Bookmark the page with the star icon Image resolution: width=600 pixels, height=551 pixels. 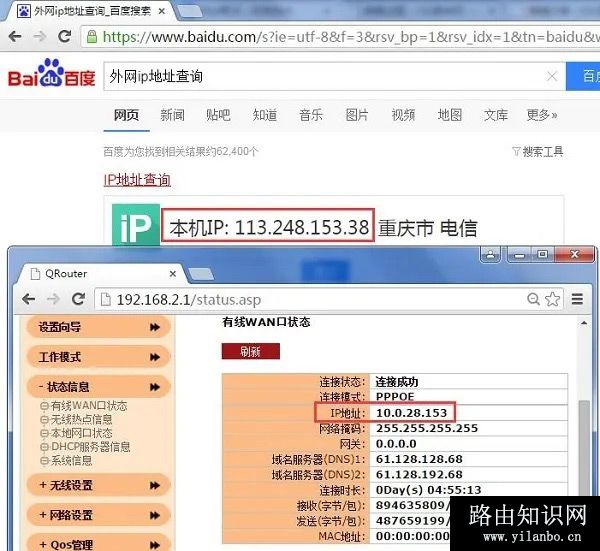point(552,299)
